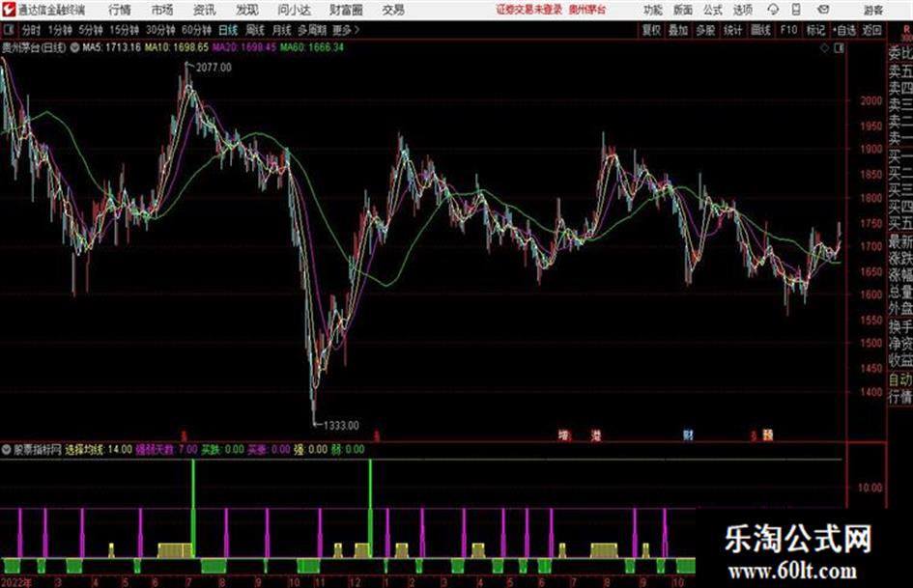Open the 公式 menu
The image size is (913, 588).
(713, 10)
